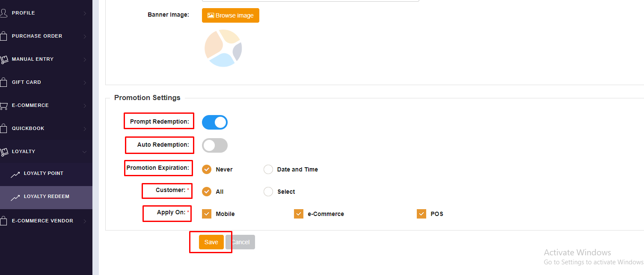Select Date and Time expiration option
The width and height of the screenshot is (644, 275).
click(x=268, y=169)
